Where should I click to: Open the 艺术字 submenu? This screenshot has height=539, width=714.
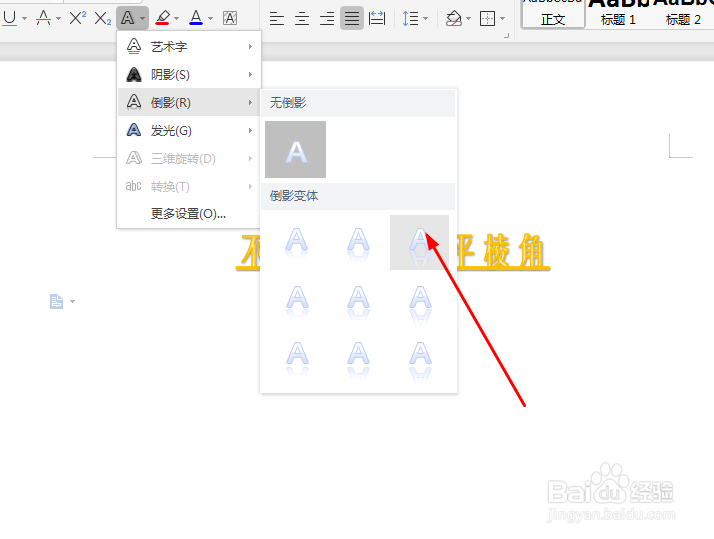coord(189,46)
